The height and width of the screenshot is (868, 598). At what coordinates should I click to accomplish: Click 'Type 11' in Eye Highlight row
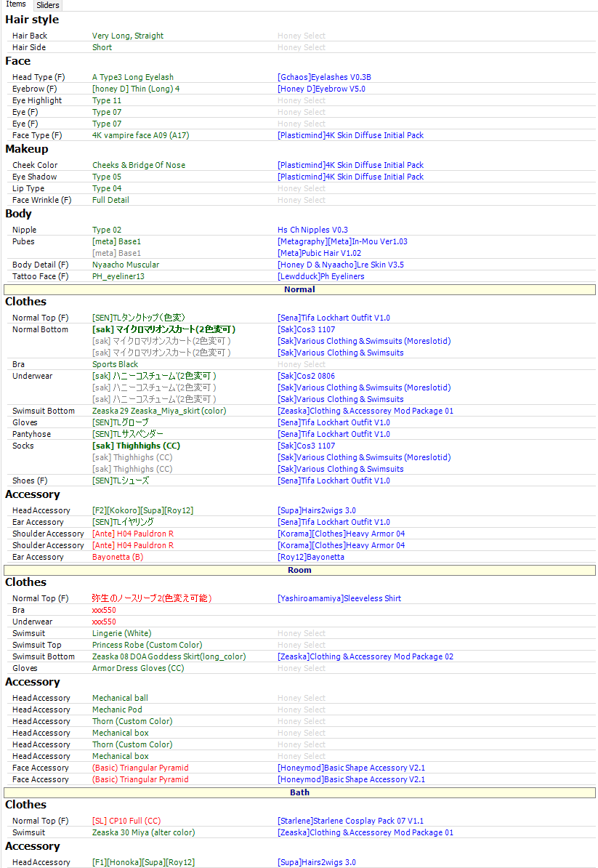[107, 101]
